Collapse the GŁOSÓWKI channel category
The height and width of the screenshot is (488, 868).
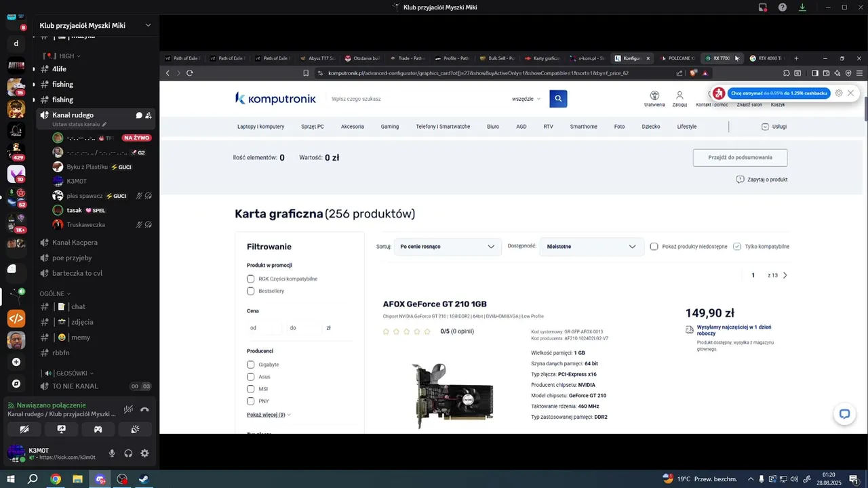tap(67, 373)
